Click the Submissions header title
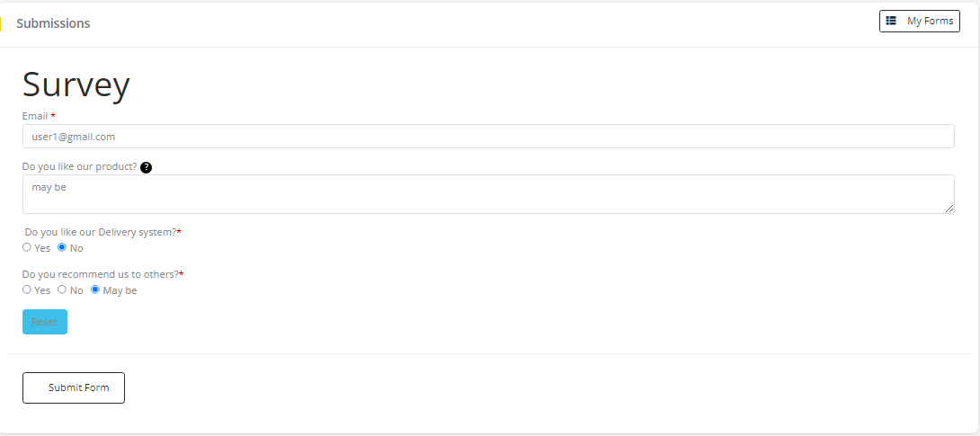The image size is (980, 436). coord(53,23)
